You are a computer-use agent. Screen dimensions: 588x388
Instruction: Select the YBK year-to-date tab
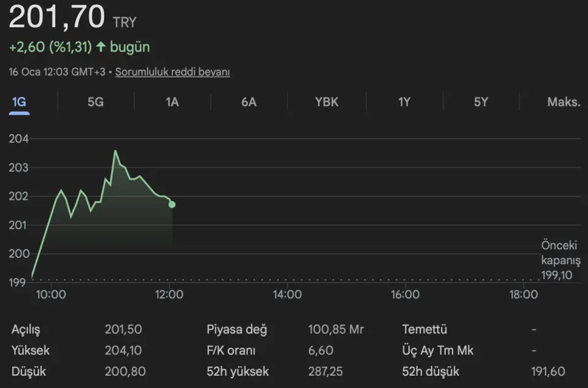(x=326, y=102)
